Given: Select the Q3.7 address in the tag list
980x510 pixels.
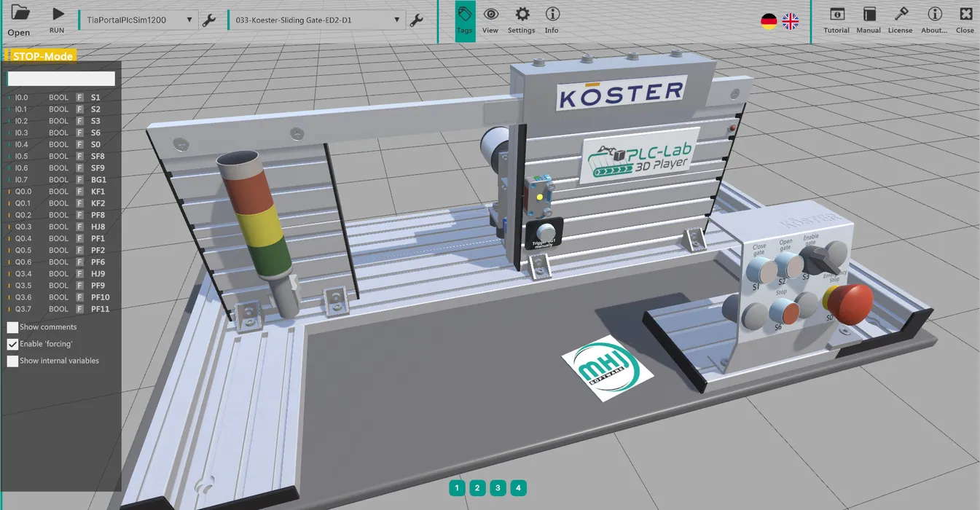Looking at the screenshot, I should [23, 309].
